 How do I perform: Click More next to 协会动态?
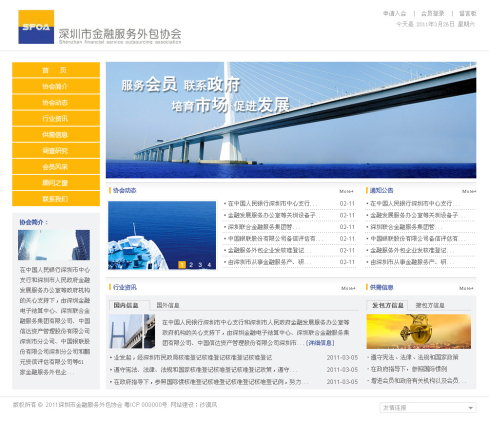(x=346, y=191)
